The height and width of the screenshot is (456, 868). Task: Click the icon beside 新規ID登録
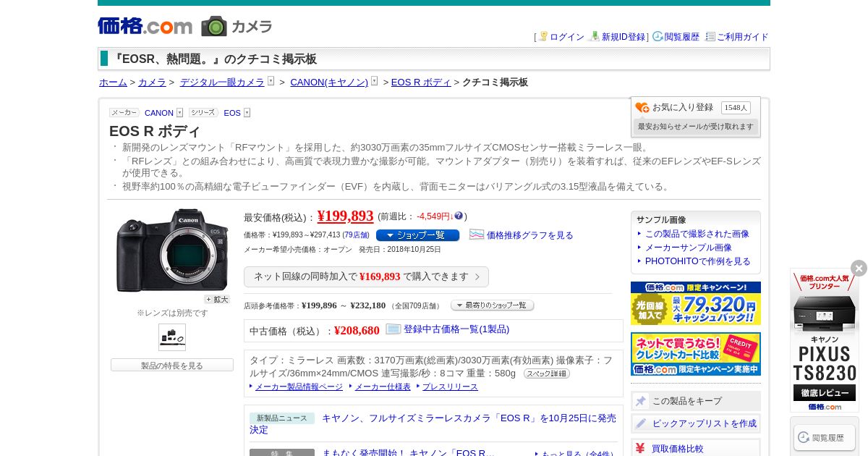(x=595, y=36)
